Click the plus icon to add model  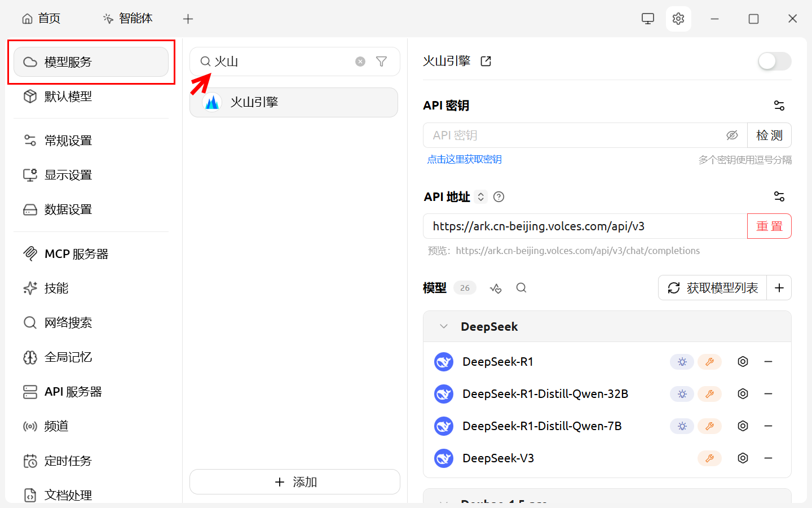coord(779,288)
